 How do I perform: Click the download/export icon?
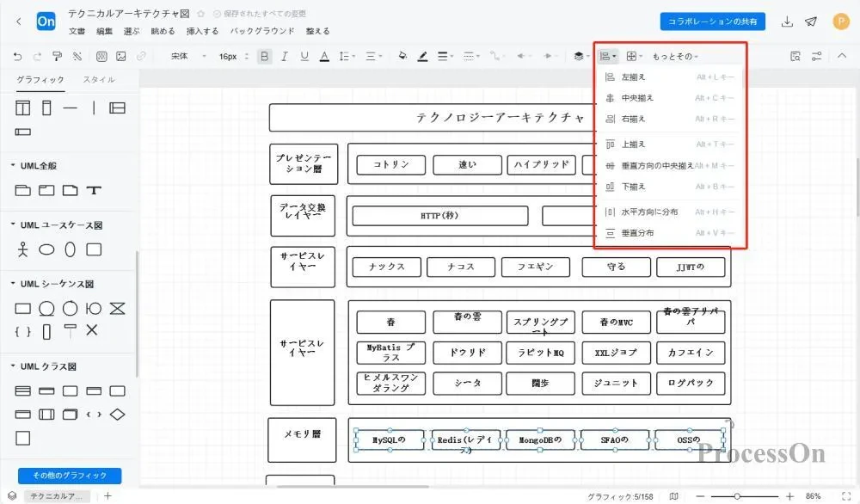(x=785, y=22)
